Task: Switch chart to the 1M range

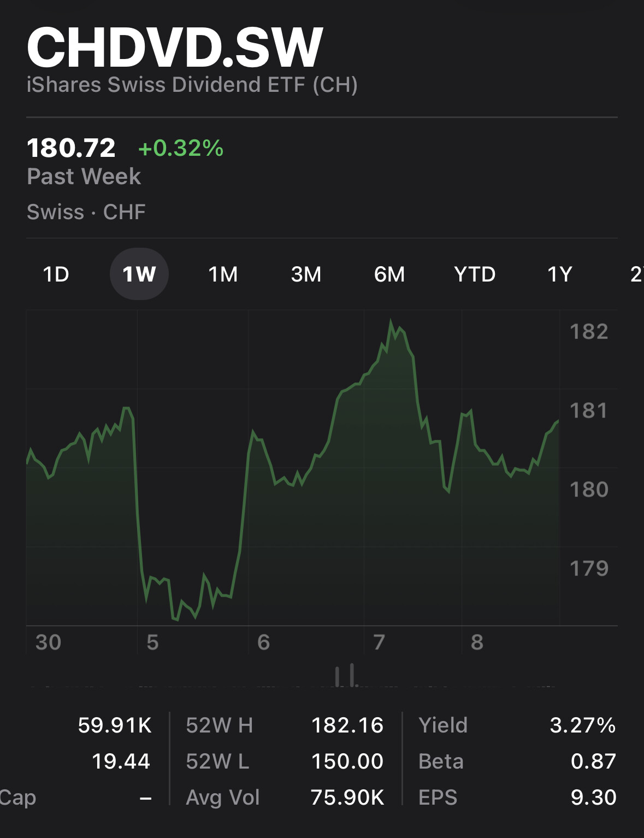Action: click(223, 274)
